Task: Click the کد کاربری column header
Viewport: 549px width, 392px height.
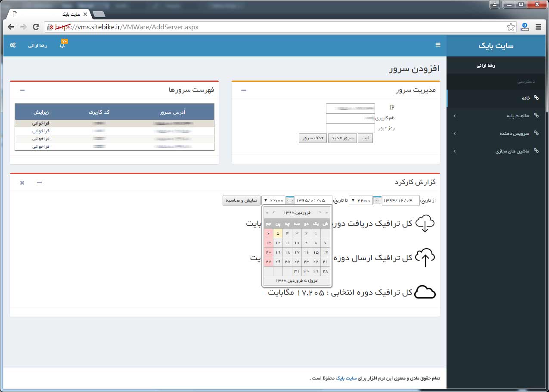Action: (x=99, y=112)
